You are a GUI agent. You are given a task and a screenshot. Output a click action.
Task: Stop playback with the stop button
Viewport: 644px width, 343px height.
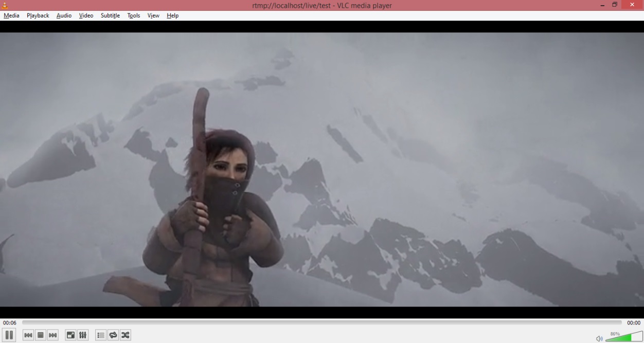[x=41, y=335]
